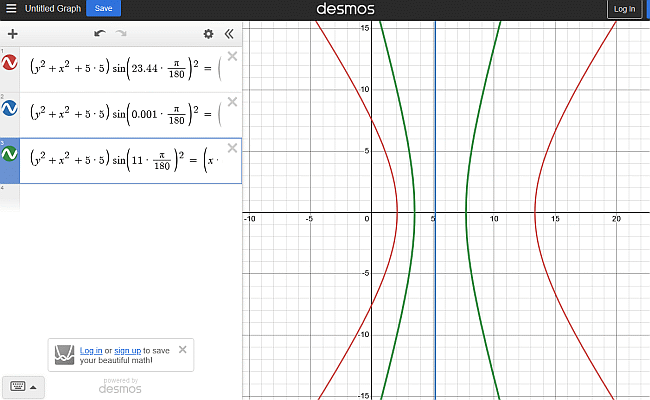The width and height of the screenshot is (650, 400).
Task: Follow the Log in link in the tooltip
Action: point(91,351)
